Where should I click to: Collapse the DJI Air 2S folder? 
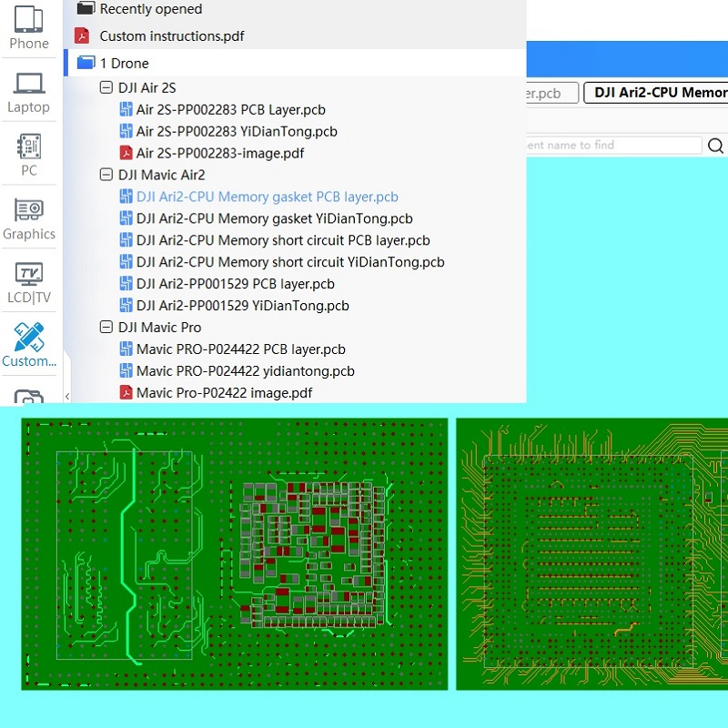[106, 87]
